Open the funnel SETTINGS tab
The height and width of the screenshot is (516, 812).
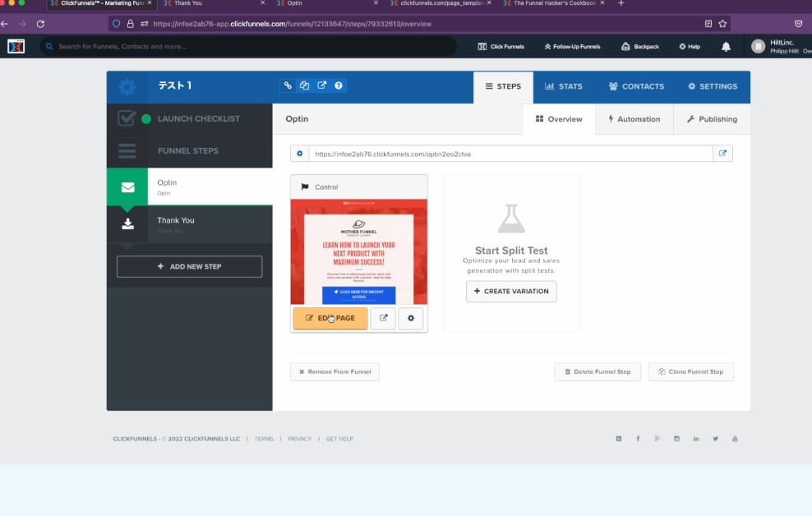tap(712, 86)
